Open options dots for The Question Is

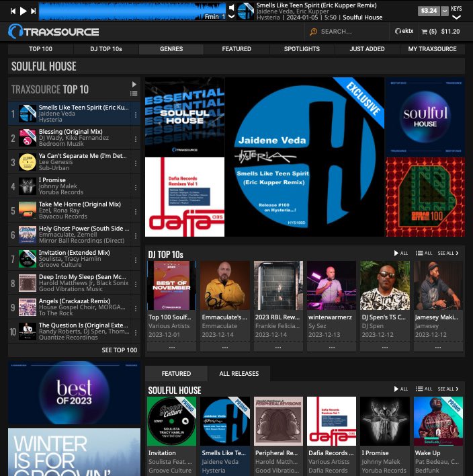[x=135, y=333]
